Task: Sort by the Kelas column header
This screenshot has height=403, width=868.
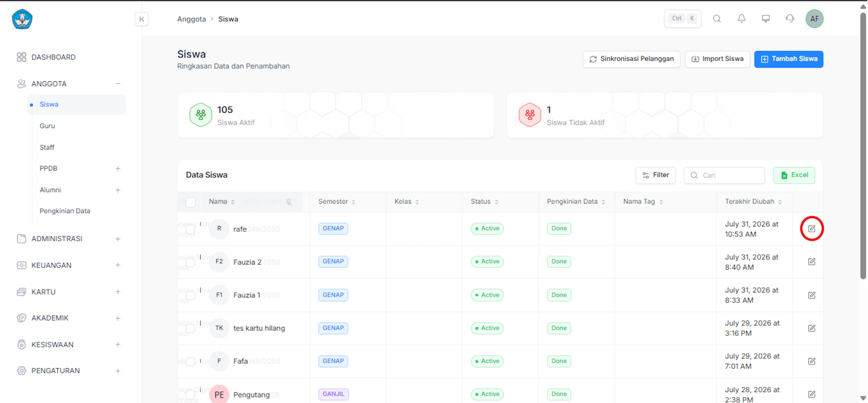Action: tap(406, 202)
